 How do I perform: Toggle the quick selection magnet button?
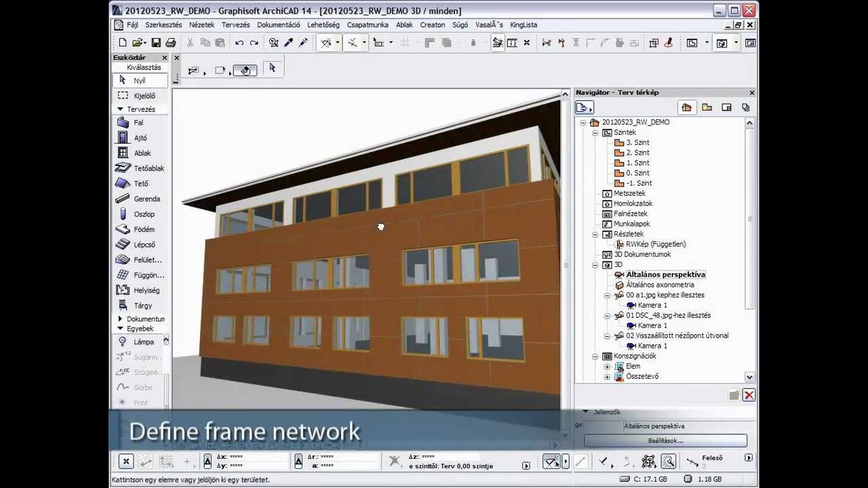point(245,70)
